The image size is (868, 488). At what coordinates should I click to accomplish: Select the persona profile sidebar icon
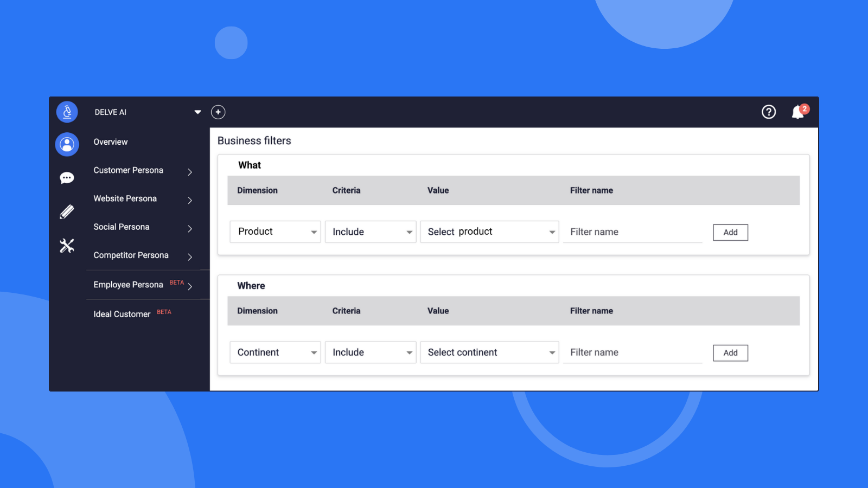point(67,144)
